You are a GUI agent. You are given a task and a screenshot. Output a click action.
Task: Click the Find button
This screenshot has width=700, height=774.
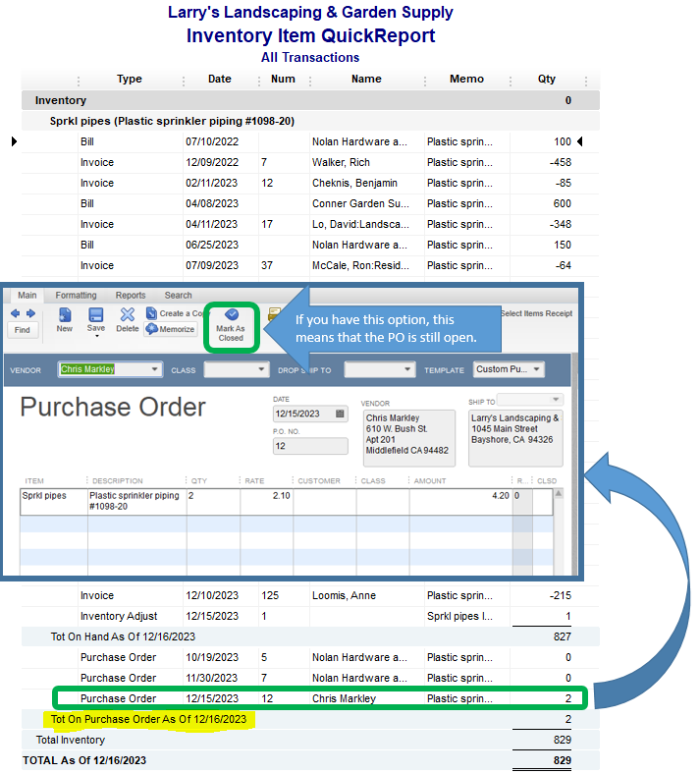[22, 330]
